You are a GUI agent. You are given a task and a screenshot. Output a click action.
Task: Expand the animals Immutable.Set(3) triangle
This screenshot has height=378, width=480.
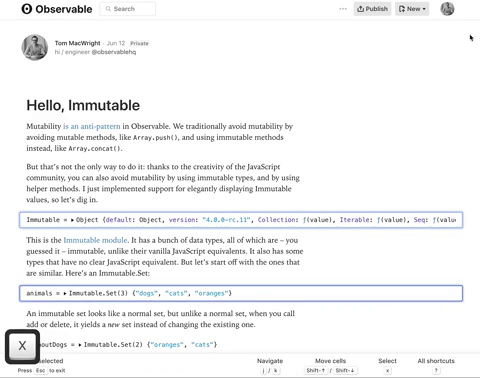coord(65,294)
